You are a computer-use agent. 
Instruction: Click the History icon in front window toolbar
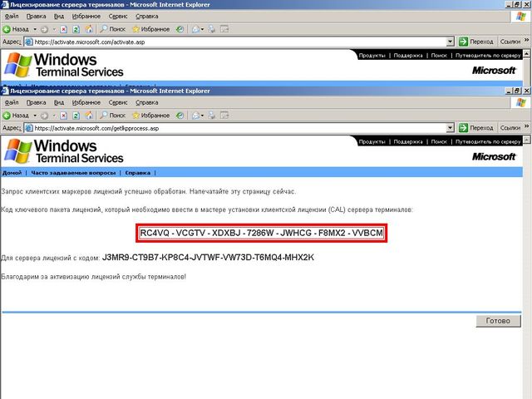coord(180,116)
